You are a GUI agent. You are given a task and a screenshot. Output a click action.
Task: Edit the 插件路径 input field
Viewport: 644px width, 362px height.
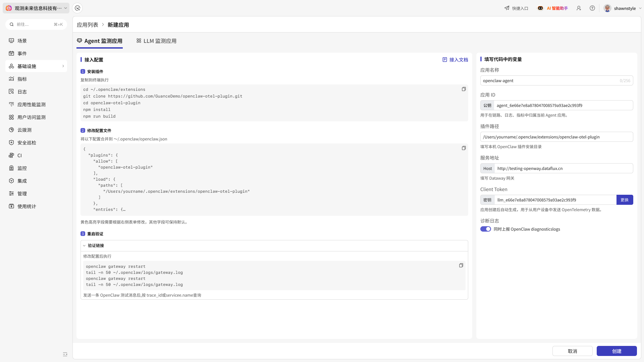point(557,137)
